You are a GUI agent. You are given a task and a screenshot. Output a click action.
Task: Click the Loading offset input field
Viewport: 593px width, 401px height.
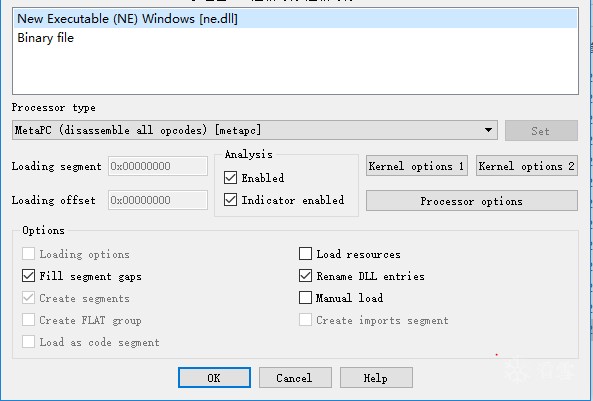click(x=158, y=200)
